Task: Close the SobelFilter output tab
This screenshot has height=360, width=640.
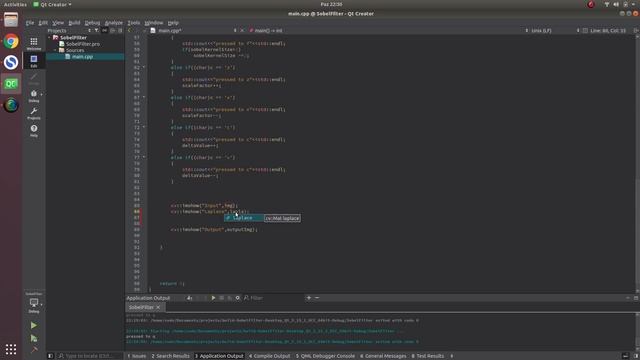Action: coord(158,307)
